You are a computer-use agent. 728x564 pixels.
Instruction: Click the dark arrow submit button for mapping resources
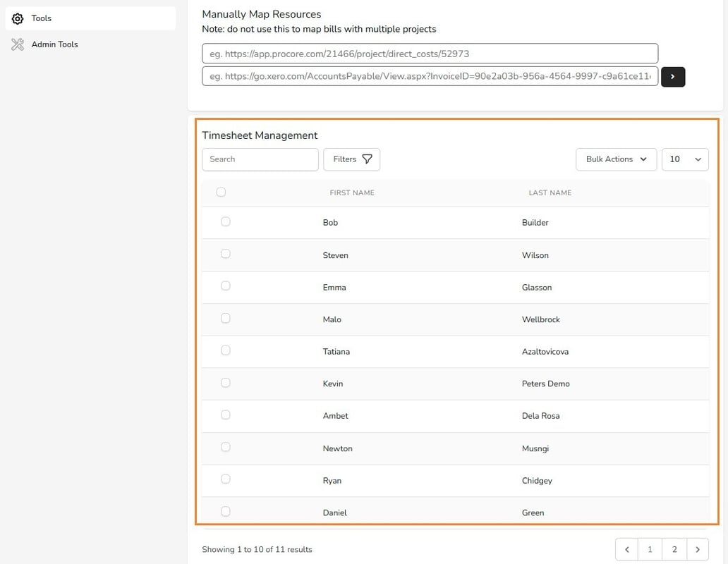672,76
